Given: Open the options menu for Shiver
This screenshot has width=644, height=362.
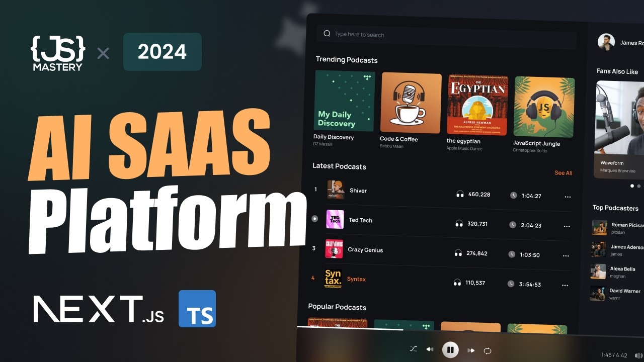Looking at the screenshot, I should pos(568,197).
